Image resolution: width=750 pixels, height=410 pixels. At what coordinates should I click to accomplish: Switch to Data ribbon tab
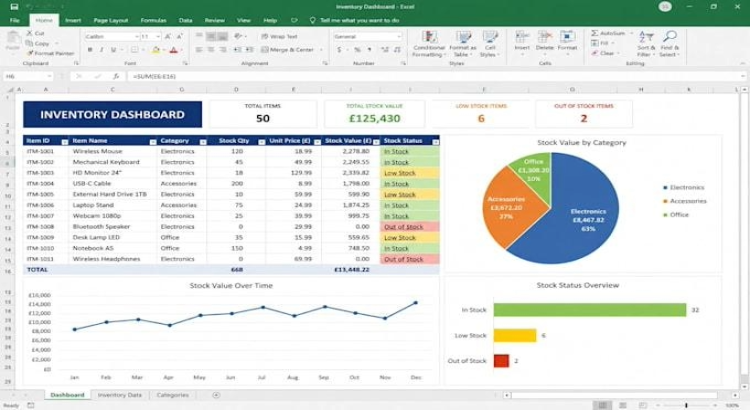(x=186, y=21)
